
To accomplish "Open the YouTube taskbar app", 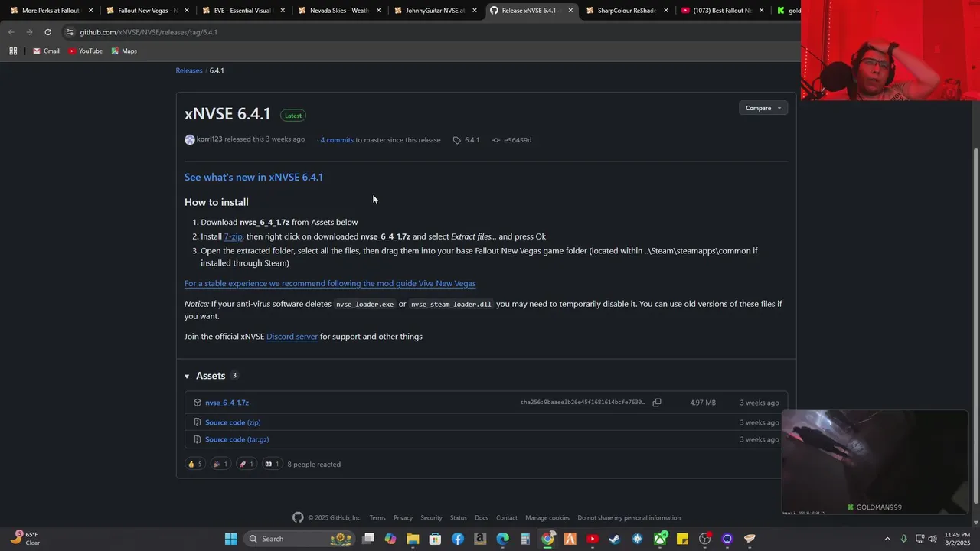I will coord(592,539).
